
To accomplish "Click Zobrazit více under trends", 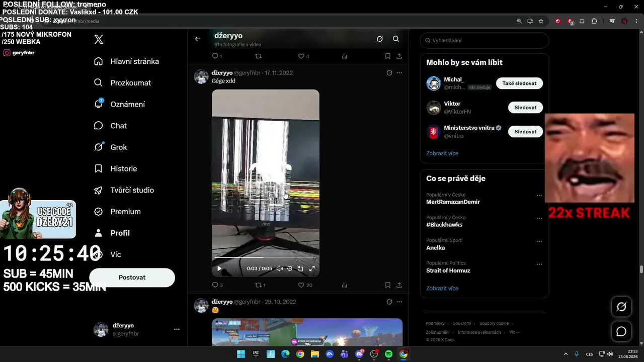I will click(x=442, y=289).
